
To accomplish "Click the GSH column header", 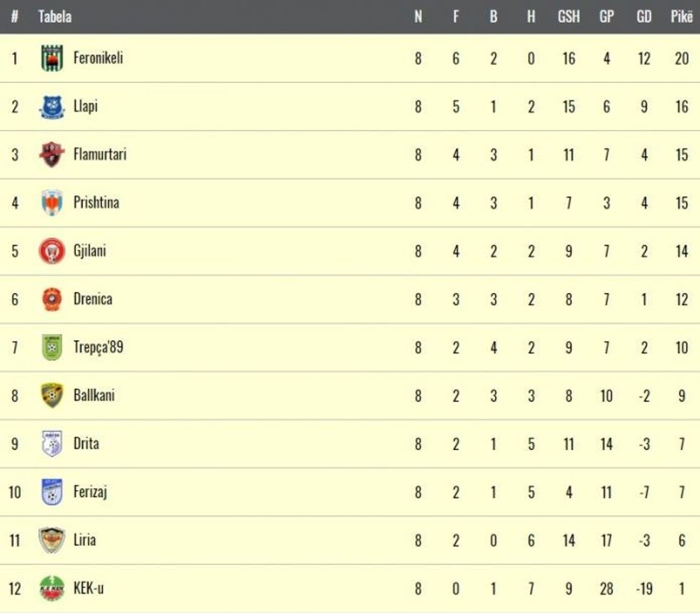I will tap(569, 16).
